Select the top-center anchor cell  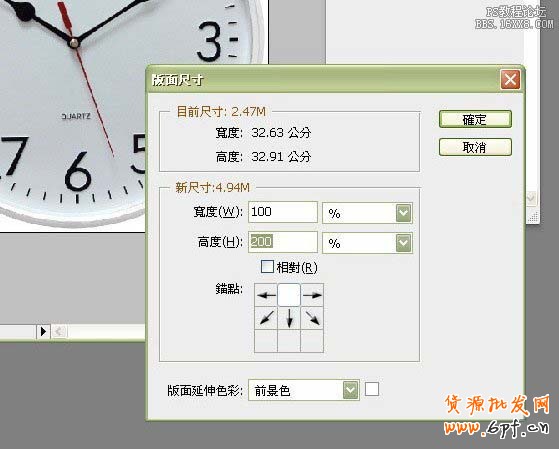pos(289,295)
